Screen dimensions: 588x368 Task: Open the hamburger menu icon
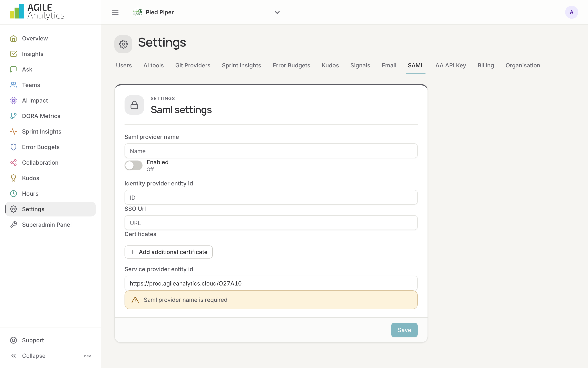point(115,12)
